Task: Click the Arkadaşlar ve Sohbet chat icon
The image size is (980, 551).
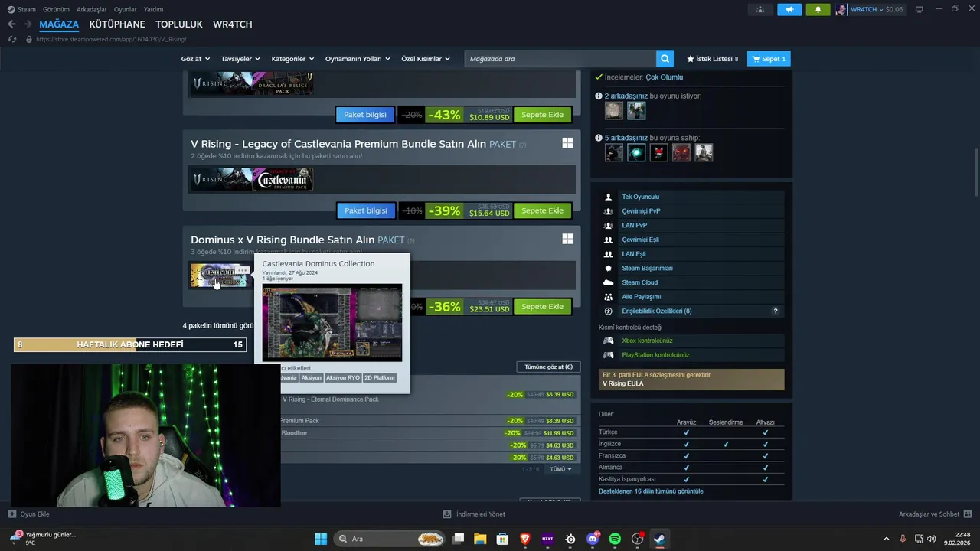Action: point(968,514)
